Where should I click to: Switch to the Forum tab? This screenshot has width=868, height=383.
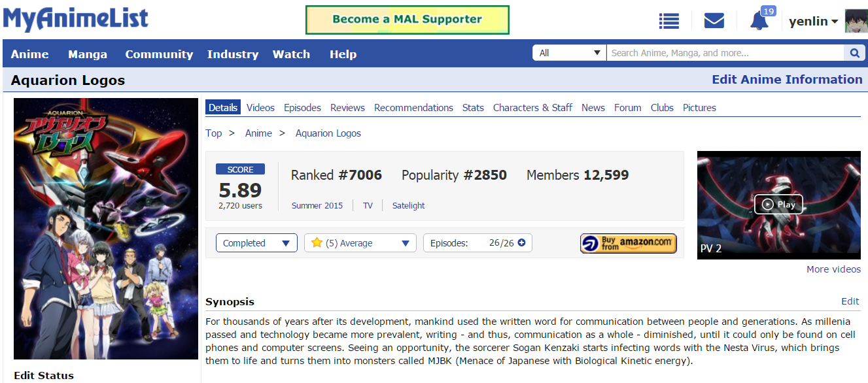click(x=627, y=108)
